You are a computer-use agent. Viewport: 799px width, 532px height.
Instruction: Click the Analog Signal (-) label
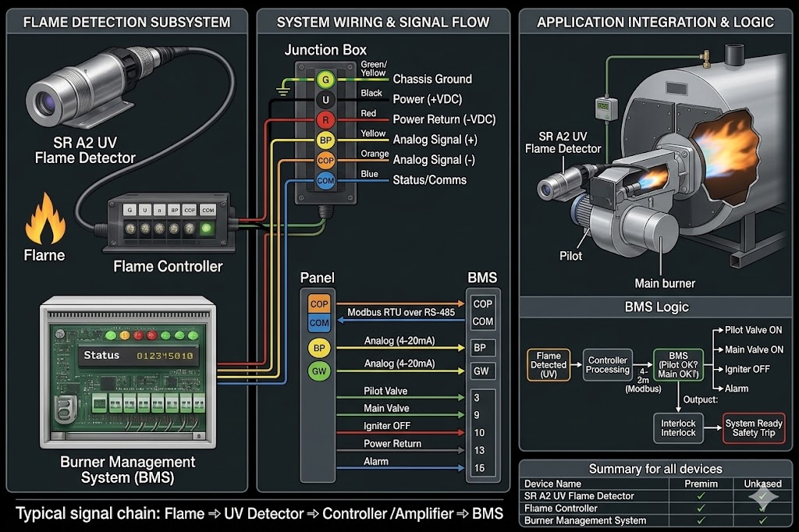click(x=434, y=160)
